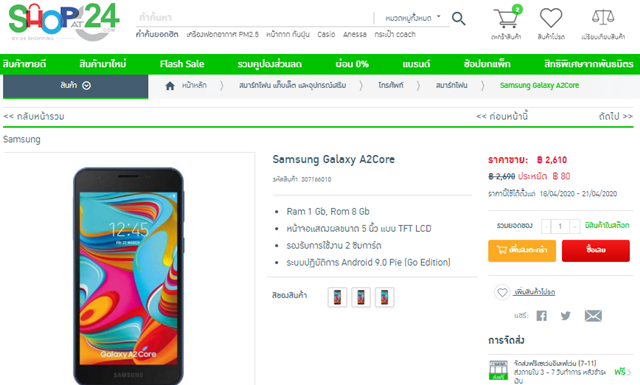The width and height of the screenshot is (640, 385).
Task: Select the third color variant thumbnail
Action: point(384,297)
